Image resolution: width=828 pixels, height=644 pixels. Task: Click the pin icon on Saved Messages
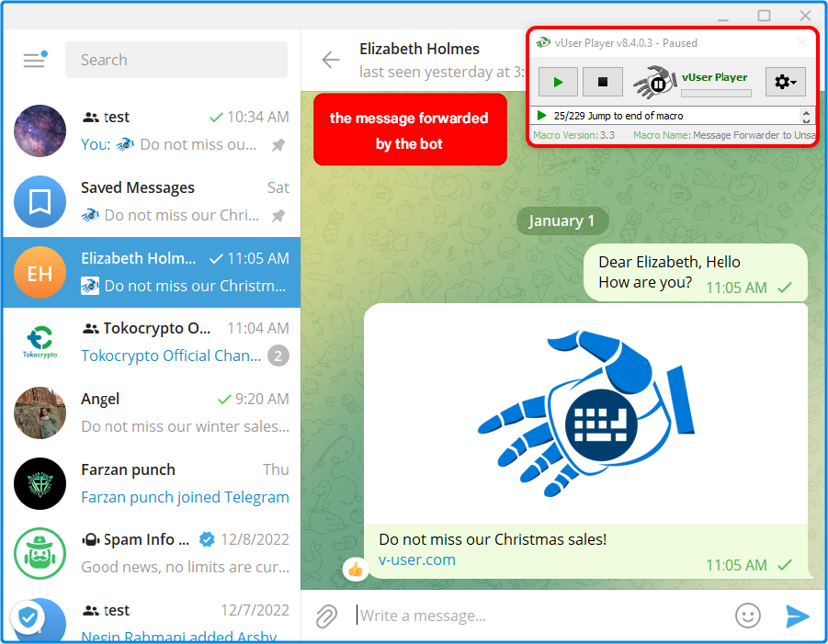[278, 215]
